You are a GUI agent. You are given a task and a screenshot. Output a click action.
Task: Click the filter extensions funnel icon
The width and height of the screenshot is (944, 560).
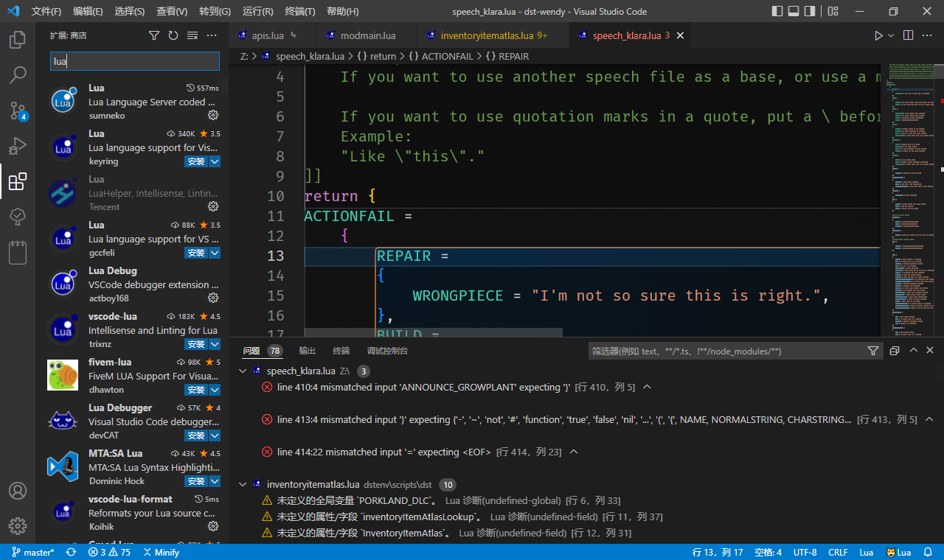point(154,35)
